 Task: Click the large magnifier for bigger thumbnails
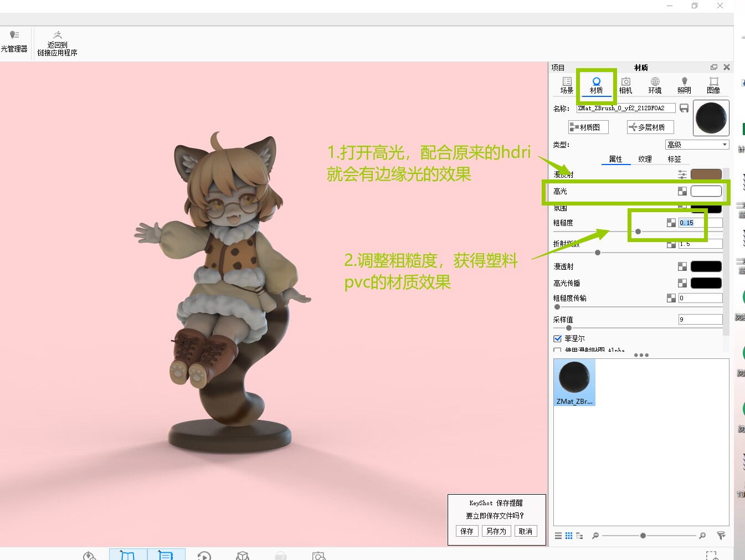702,536
